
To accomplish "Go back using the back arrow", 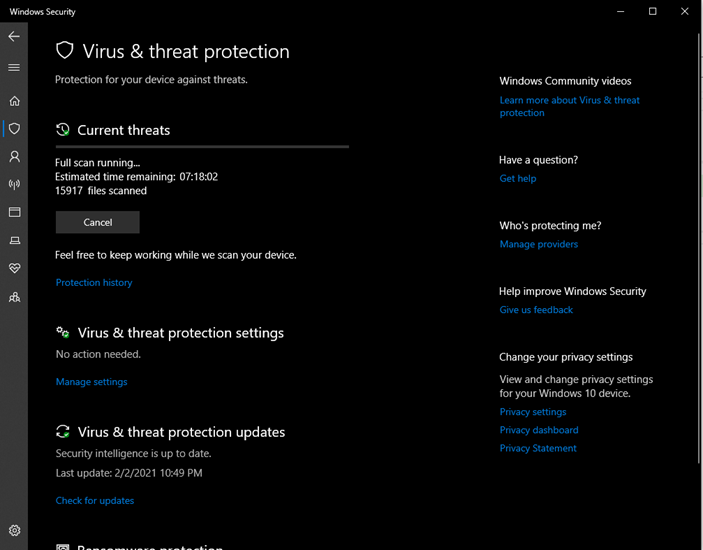I will tap(14, 36).
